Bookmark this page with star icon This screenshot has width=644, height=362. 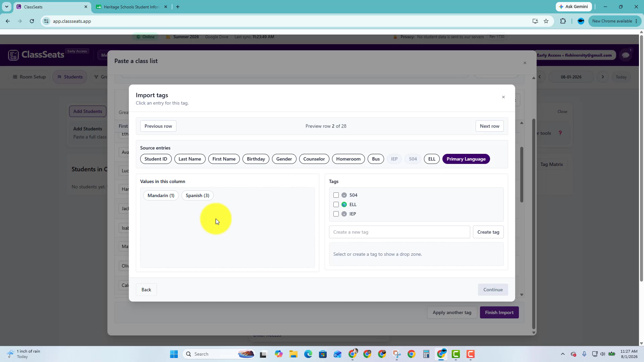(546, 21)
